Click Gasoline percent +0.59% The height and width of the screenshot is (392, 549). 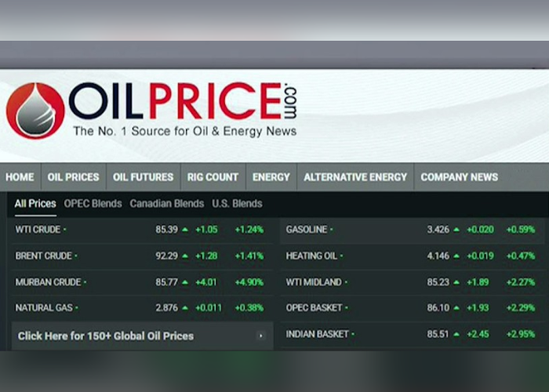(521, 230)
